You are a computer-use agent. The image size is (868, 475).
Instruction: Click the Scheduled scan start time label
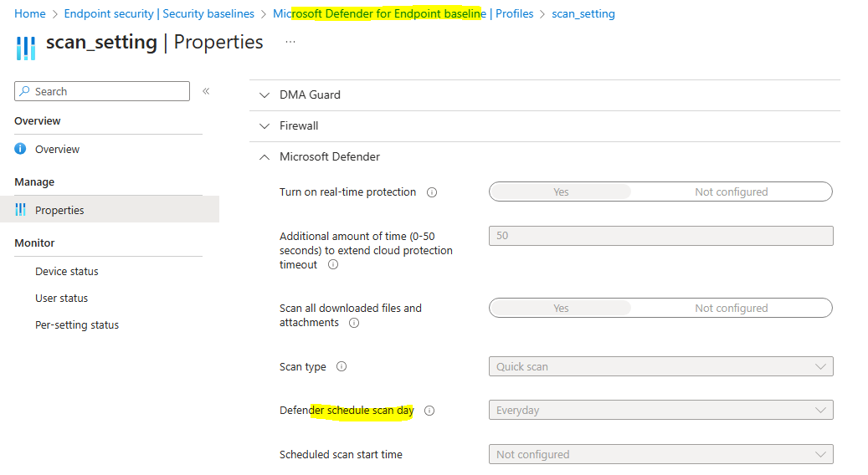(x=341, y=455)
